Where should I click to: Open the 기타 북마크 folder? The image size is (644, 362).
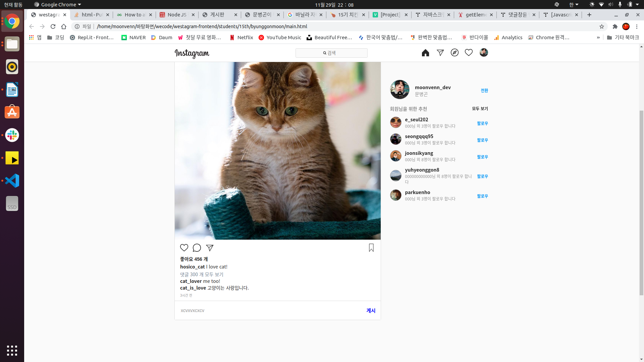pyautogui.click(x=623, y=38)
